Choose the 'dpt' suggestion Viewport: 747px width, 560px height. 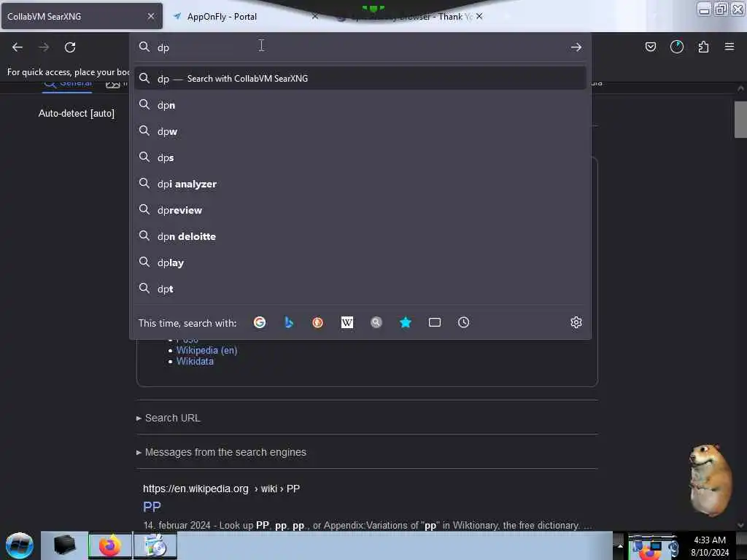pyautogui.click(x=360, y=289)
